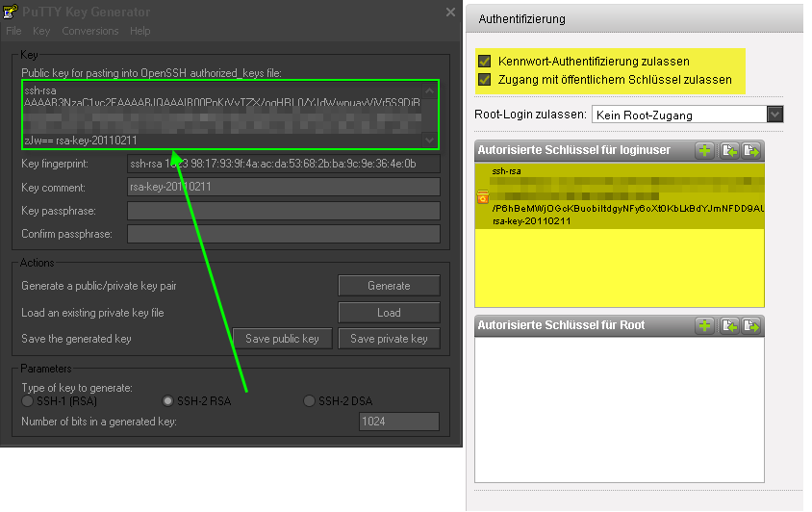Select the SSH-1 (RSA) key type

coord(28,401)
